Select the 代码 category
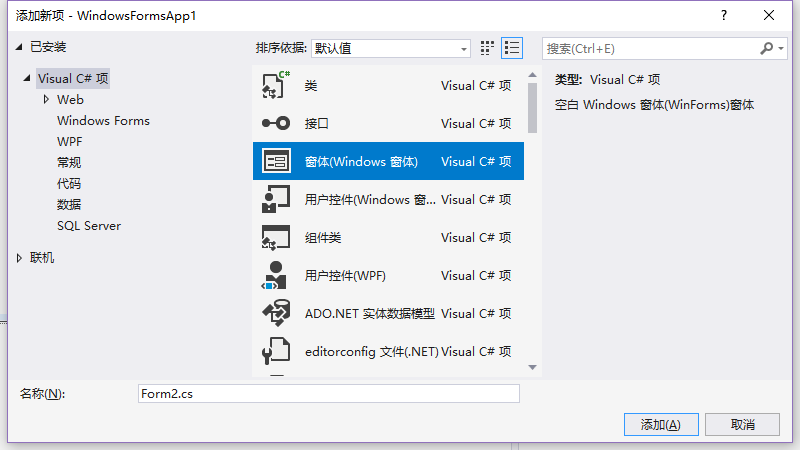800x450 pixels. click(69, 184)
